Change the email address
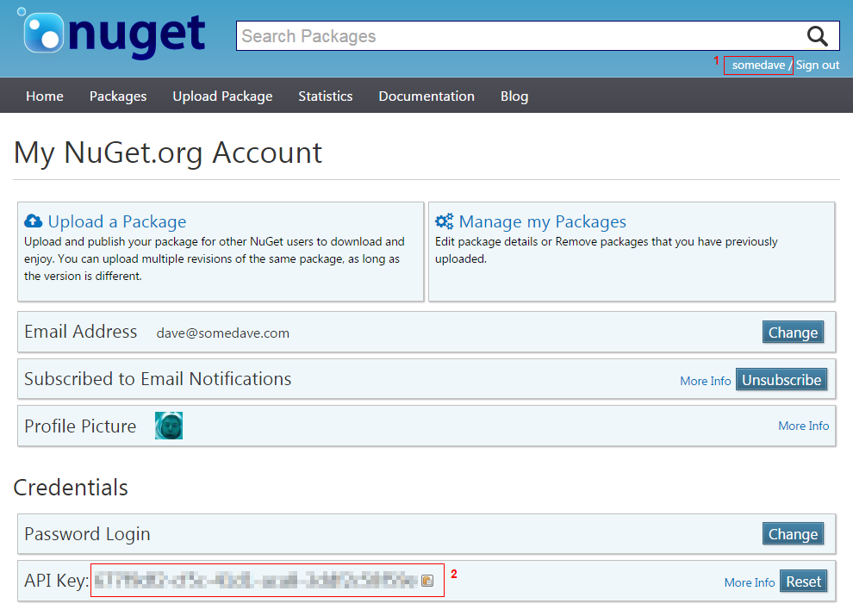Screen dimensions: 853x616 [x=793, y=333]
